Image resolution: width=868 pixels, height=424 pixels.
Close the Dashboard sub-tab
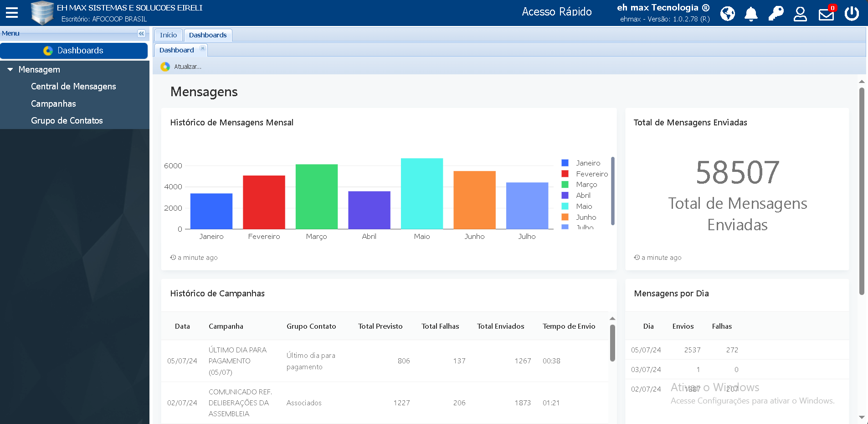(203, 48)
